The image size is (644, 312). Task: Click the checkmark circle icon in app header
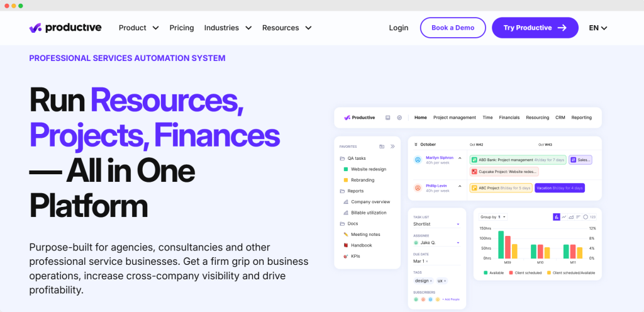[399, 118]
